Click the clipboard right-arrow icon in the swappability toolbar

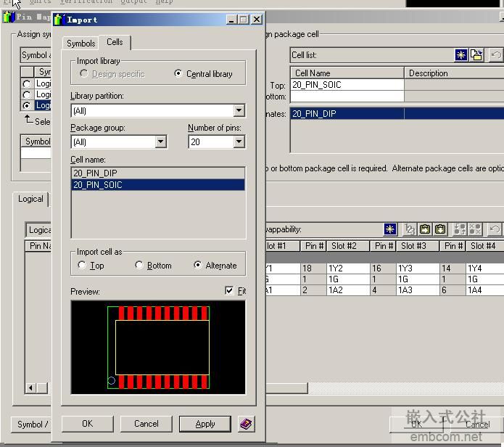point(425,229)
